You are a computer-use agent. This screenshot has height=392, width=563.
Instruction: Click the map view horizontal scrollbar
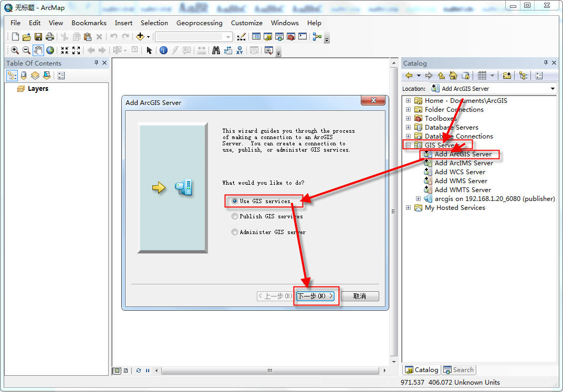pyautogui.click(x=270, y=370)
